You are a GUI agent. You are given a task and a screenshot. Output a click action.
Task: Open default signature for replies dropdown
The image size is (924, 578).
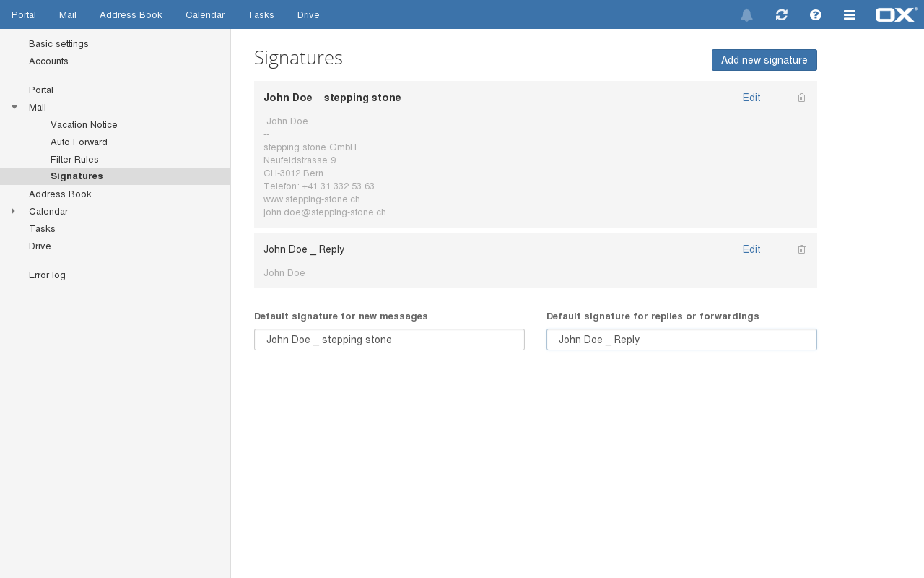tap(681, 340)
